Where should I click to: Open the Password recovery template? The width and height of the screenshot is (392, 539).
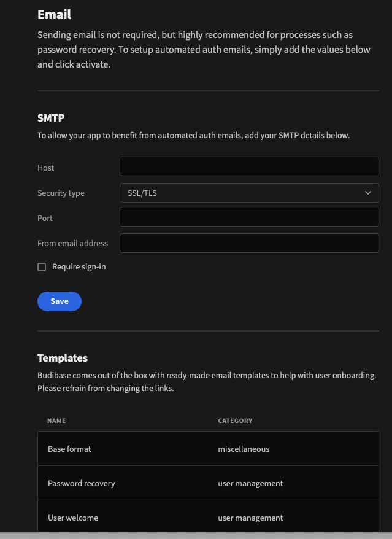click(82, 483)
